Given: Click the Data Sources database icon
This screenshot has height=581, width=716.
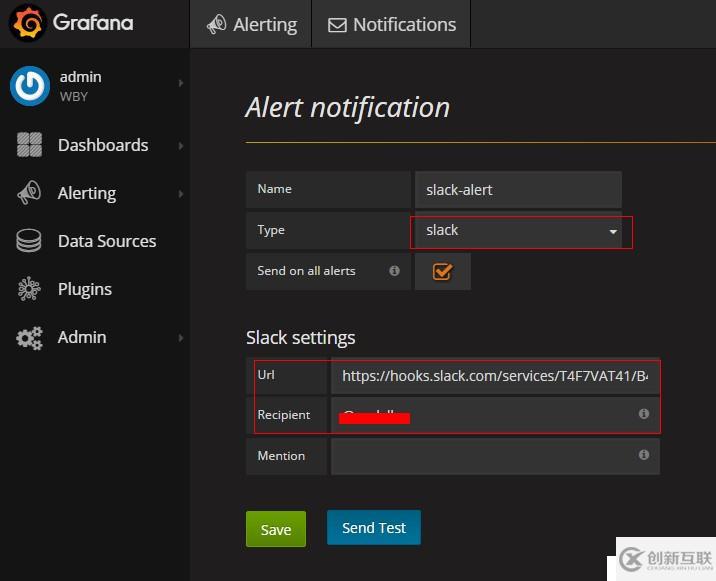Looking at the screenshot, I should (x=29, y=241).
